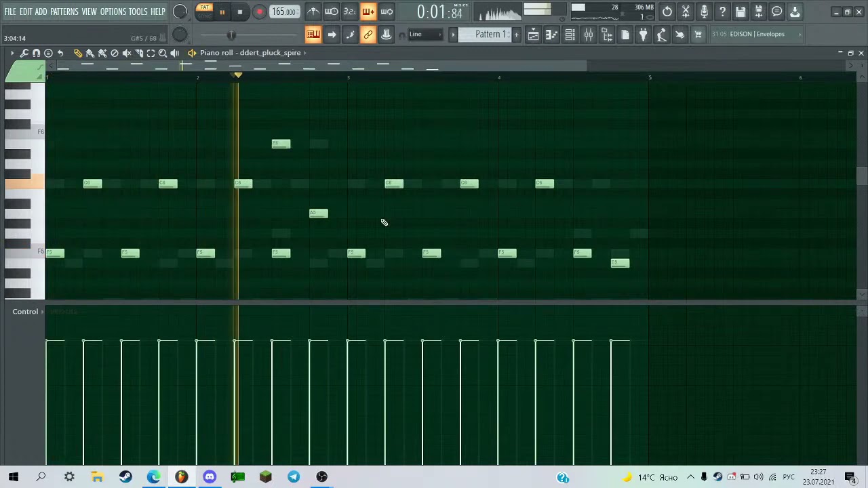Image resolution: width=868 pixels, height=488 pixels.
Task: Click the question mark help icon
Action: 722,12
